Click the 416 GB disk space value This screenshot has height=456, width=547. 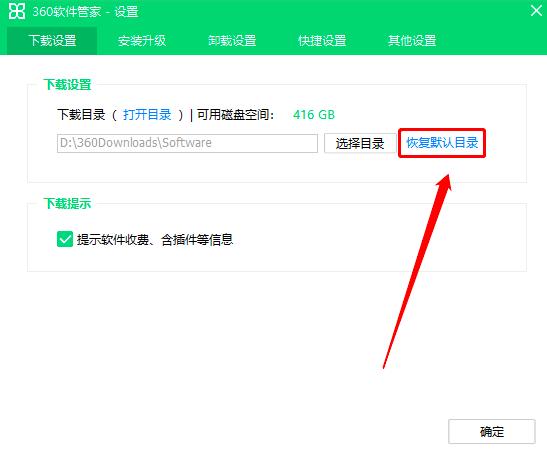point(314,114)
